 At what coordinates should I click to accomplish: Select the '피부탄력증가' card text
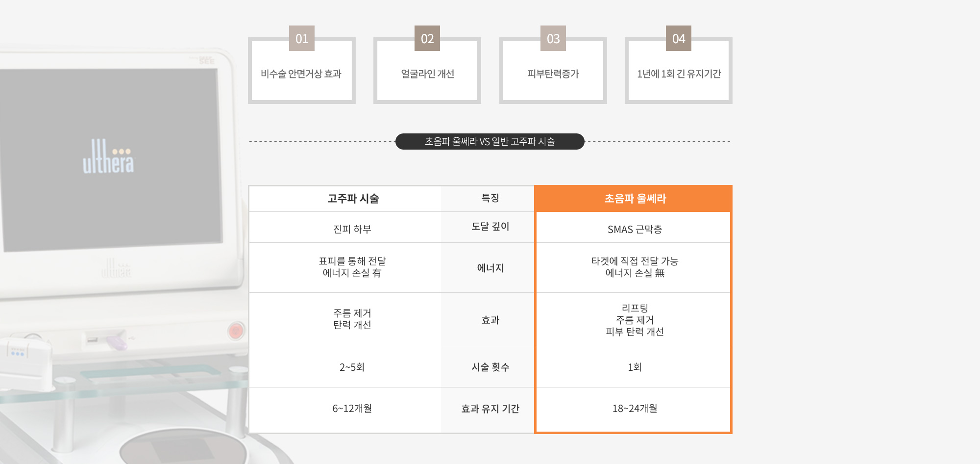pyautogui.click(x=553, y=74)
